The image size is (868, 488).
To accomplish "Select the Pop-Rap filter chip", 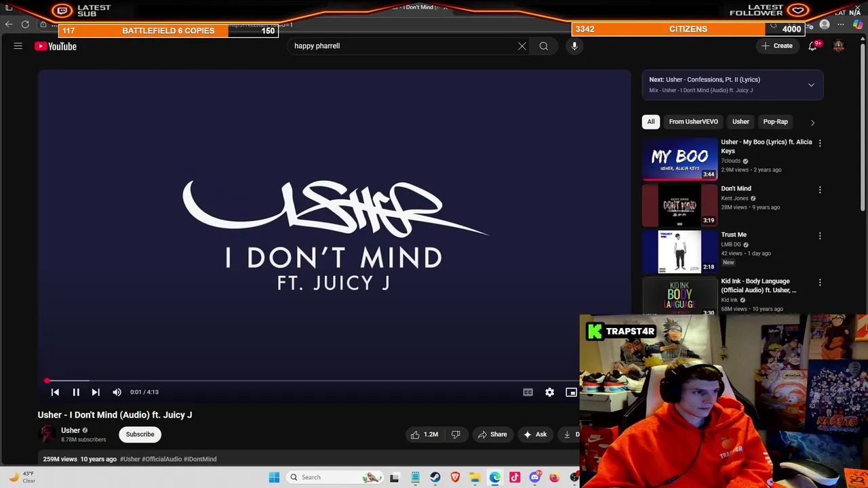I will (x=775, y=122).
